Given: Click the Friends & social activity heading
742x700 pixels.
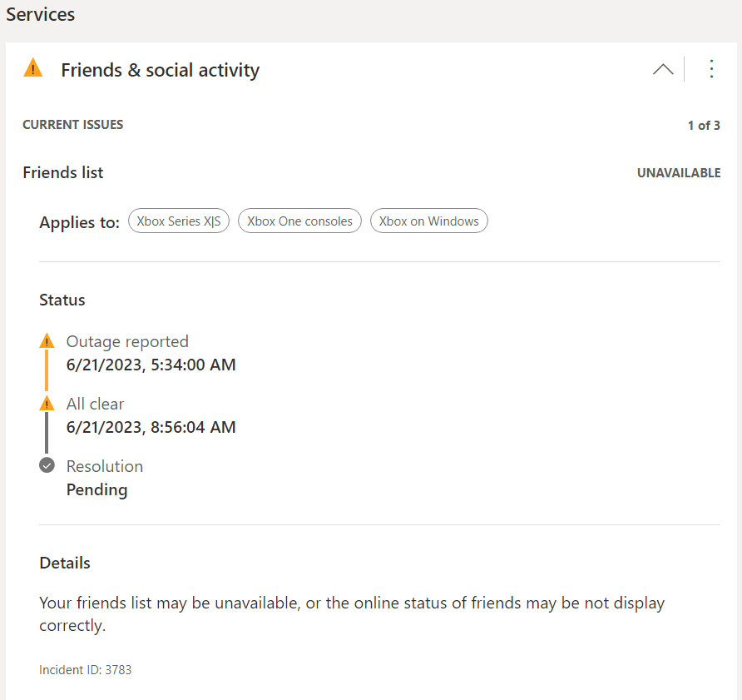Looking at the screenshot, I should coord(160,70).
